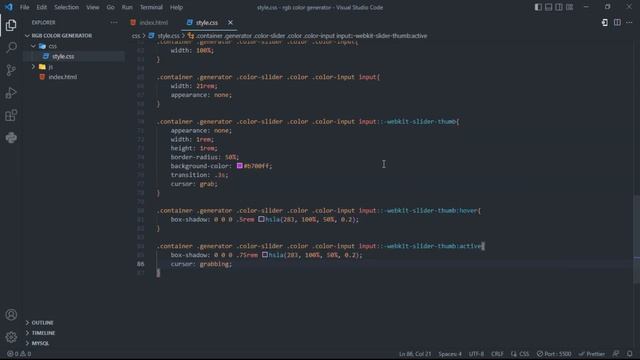This screenshot has height=360, width=640.
Task: Click the style.css breadcrumb segment
Action: [x=168, y=36]
